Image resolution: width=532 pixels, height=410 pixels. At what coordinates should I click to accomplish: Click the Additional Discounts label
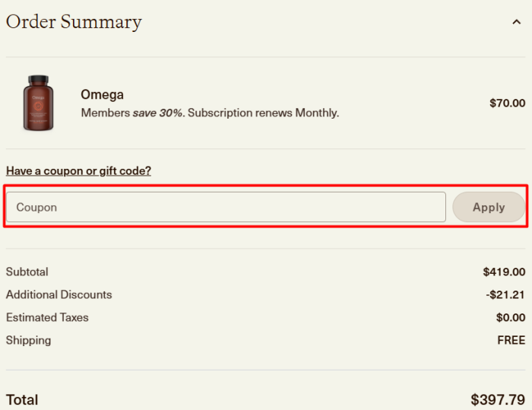[x=59, y=294]
